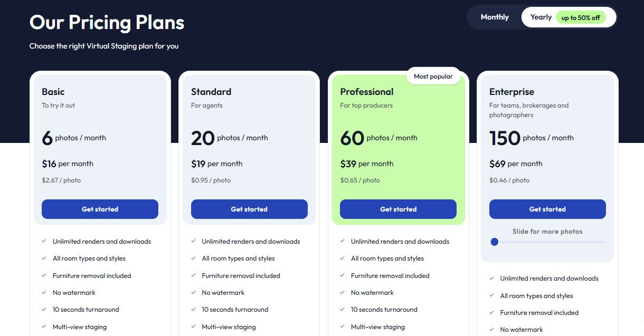Click the Our Pricing Plans heading
The width and height of the screenshot is (644, 336).
[107, 22]
